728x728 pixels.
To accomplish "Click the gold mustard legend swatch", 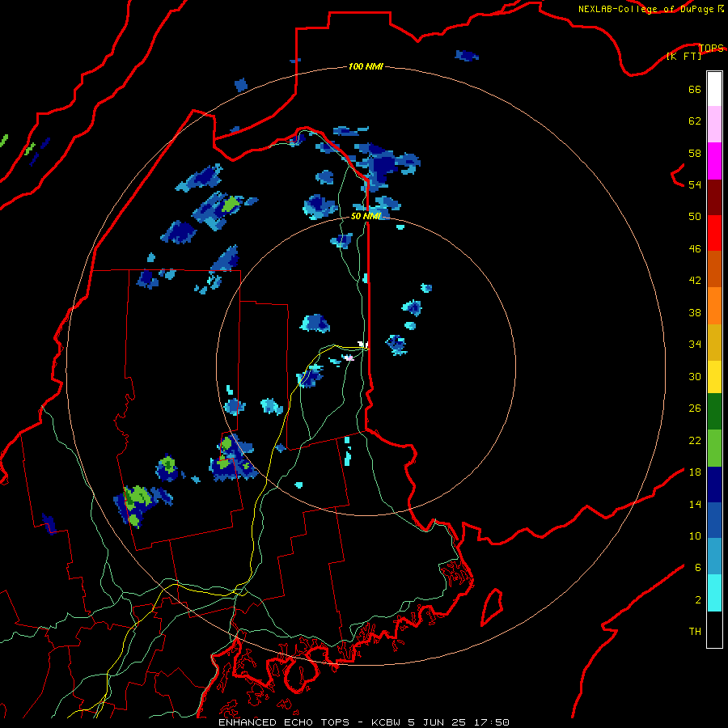I will tap(714, 342).
